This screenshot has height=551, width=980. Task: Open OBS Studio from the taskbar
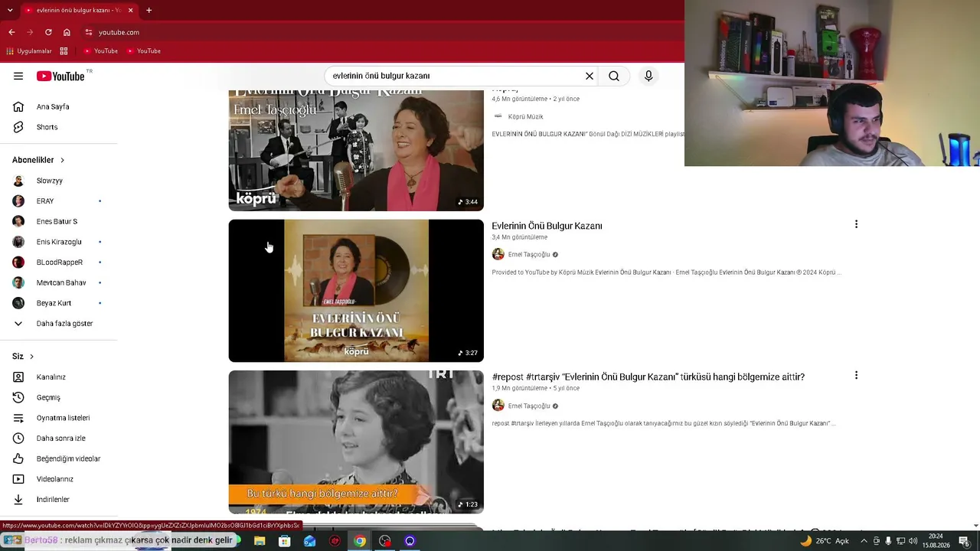coord(385,541)
